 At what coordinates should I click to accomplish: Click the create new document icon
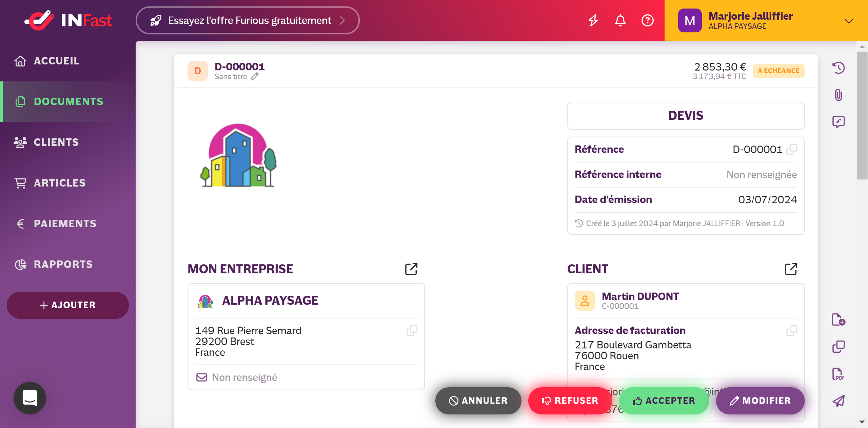pyautogui.click(x=838, y=319)
